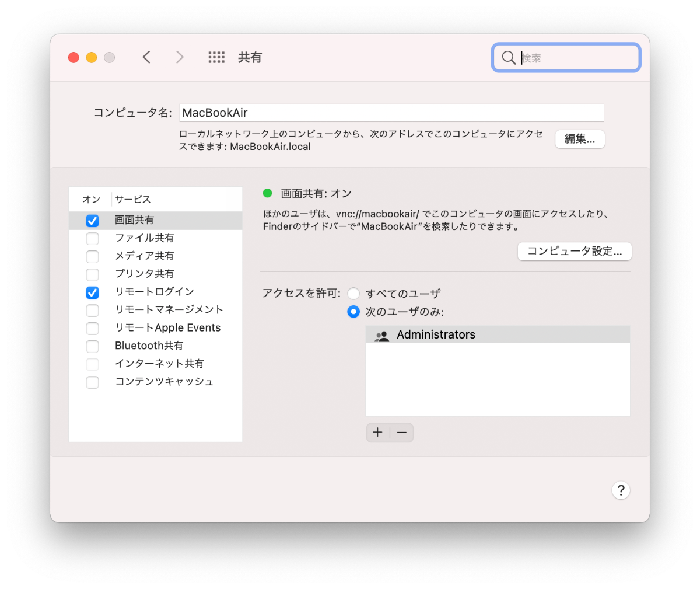Enable the リモートApple Events checkbox
The image size is (700, 589).
pyautogui.click(x=92, y=328)
